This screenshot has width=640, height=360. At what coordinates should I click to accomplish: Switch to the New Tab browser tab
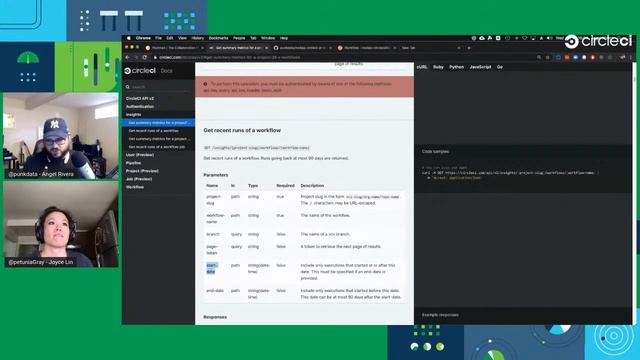431,48
